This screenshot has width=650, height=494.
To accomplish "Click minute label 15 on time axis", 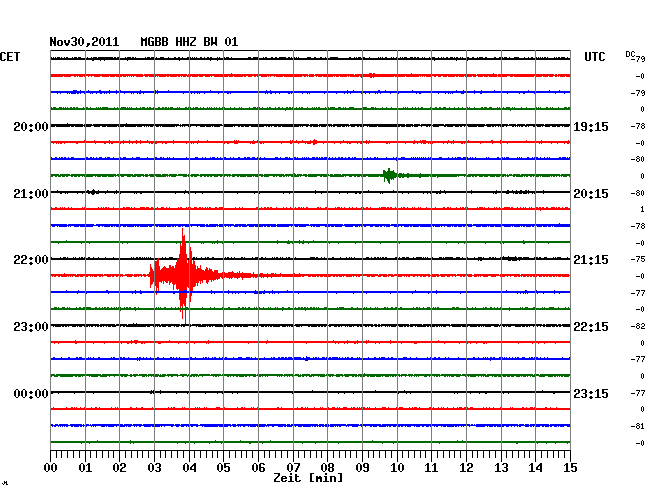I will [570, 467].
